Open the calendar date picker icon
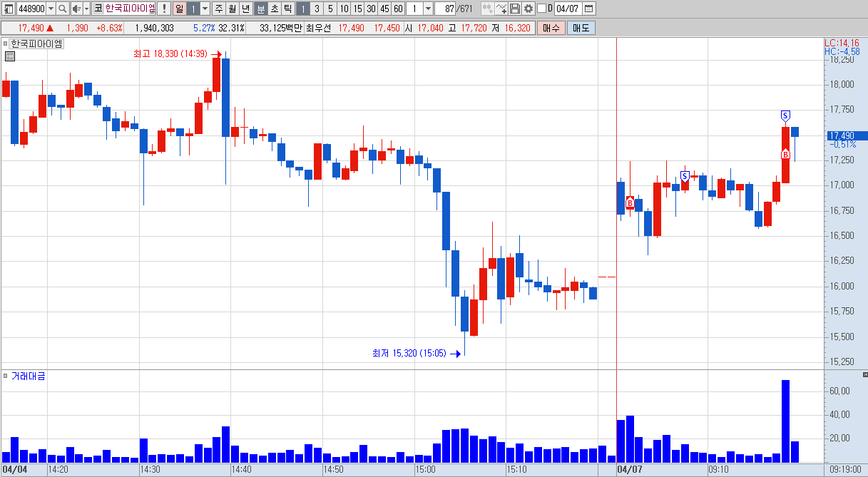This screenshot has height=477, width=868. (x=588, y=9)
